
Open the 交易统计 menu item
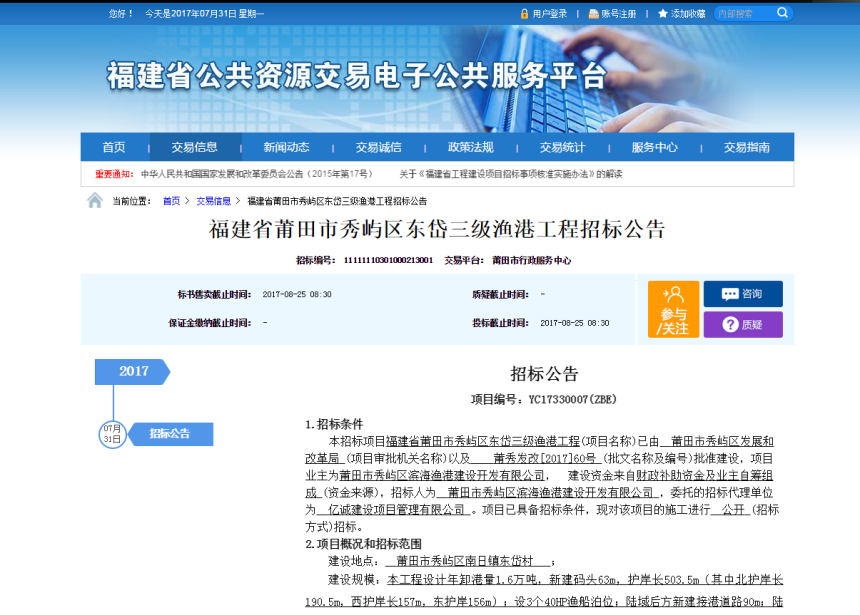click(x=562, y=147)
